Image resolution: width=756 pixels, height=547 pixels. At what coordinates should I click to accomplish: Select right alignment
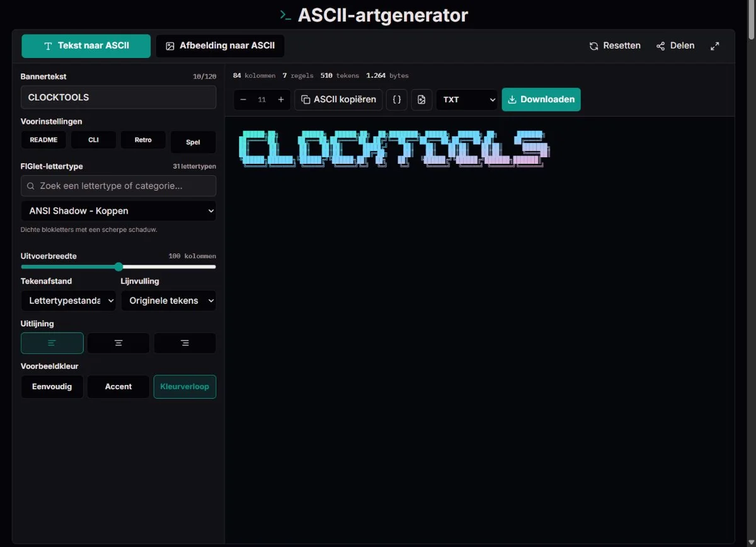pyautogui.click(x=185, y=343)
